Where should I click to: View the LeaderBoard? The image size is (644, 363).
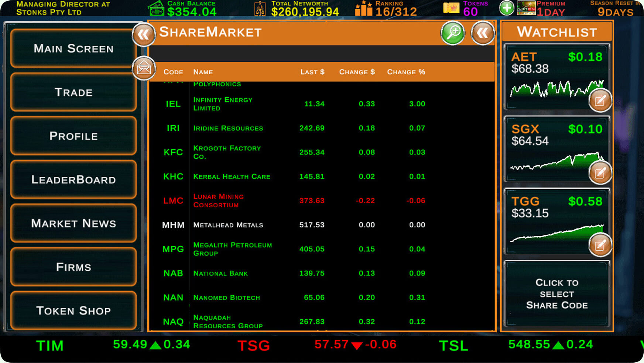(x=73, y=180)
